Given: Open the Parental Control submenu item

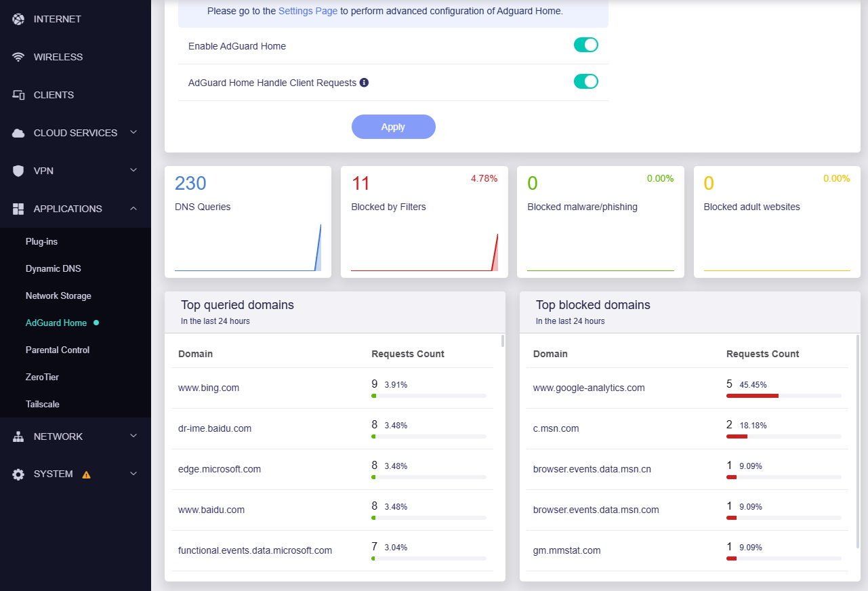Looking at the screenshot, I should [x=58, y=350].
